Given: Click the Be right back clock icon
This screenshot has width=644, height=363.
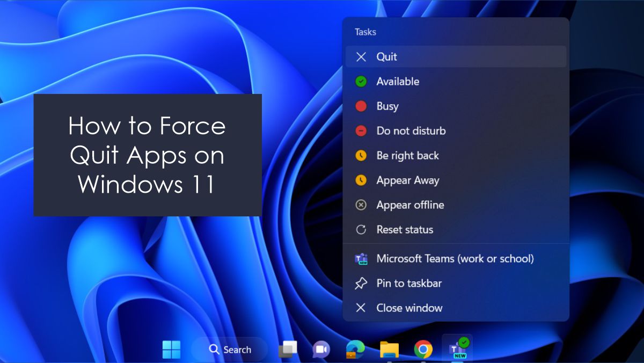Looking at the screenshot, I should [x=361, y=155].
